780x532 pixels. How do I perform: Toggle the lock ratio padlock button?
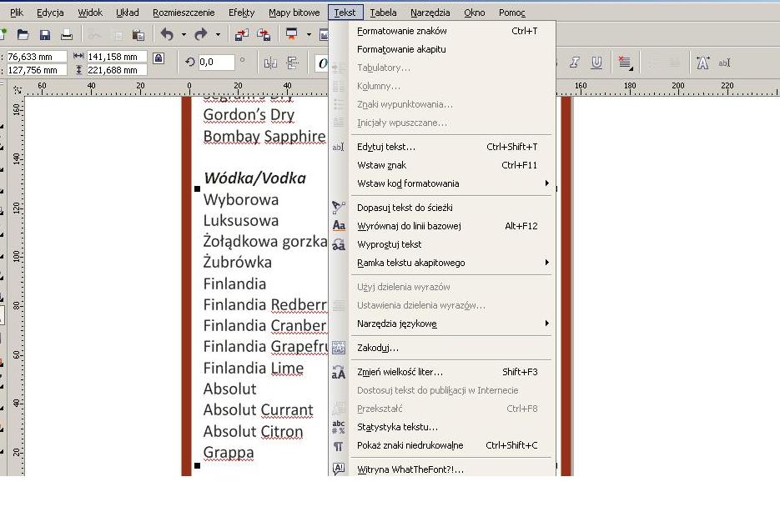tap(159, 58)
